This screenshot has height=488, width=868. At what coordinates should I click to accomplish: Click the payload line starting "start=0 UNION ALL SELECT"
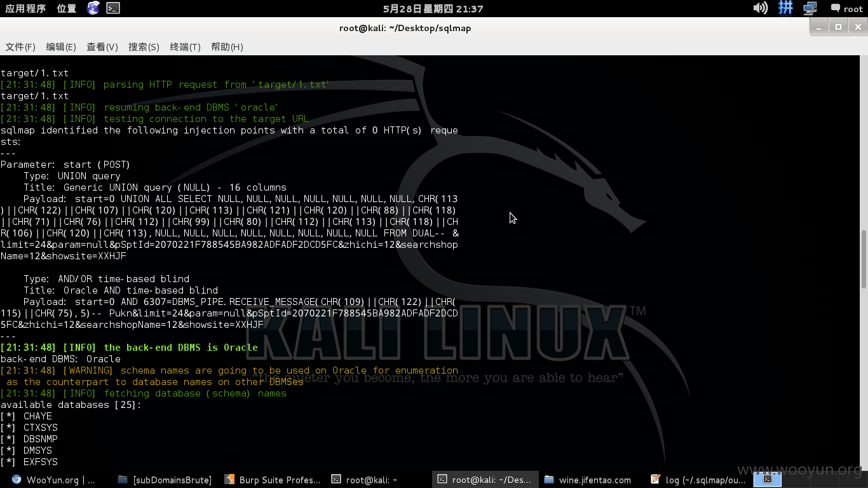point(241,199)
